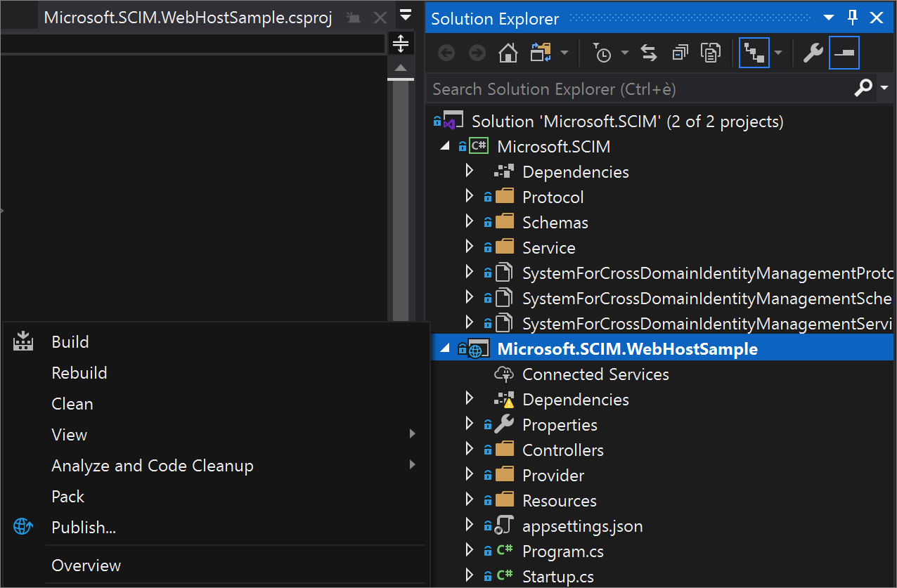Open the Analyze and Code Cleanup submenu
897x588 pixels.
[x=153, y=466]
